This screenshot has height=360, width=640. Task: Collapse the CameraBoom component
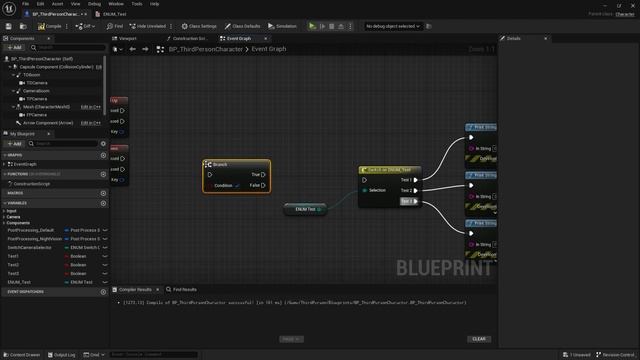[x=13, y=91]
